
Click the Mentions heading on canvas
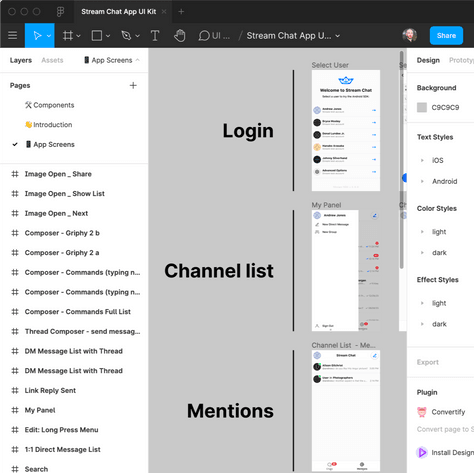point(230,411)
